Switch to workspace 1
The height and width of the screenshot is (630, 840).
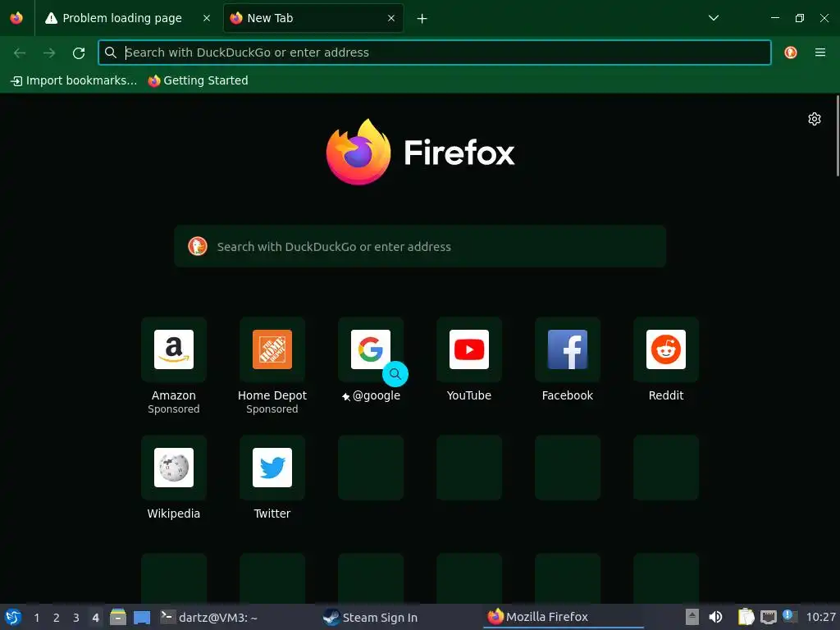36,618
